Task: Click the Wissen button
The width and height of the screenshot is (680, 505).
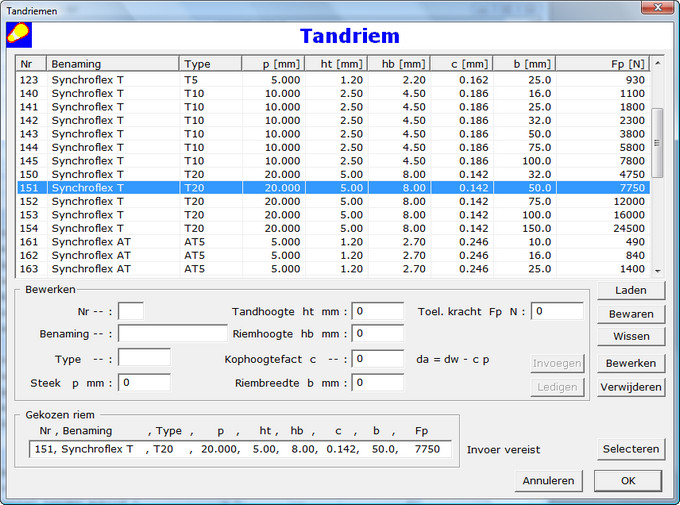Action: (x=631, y=336)
